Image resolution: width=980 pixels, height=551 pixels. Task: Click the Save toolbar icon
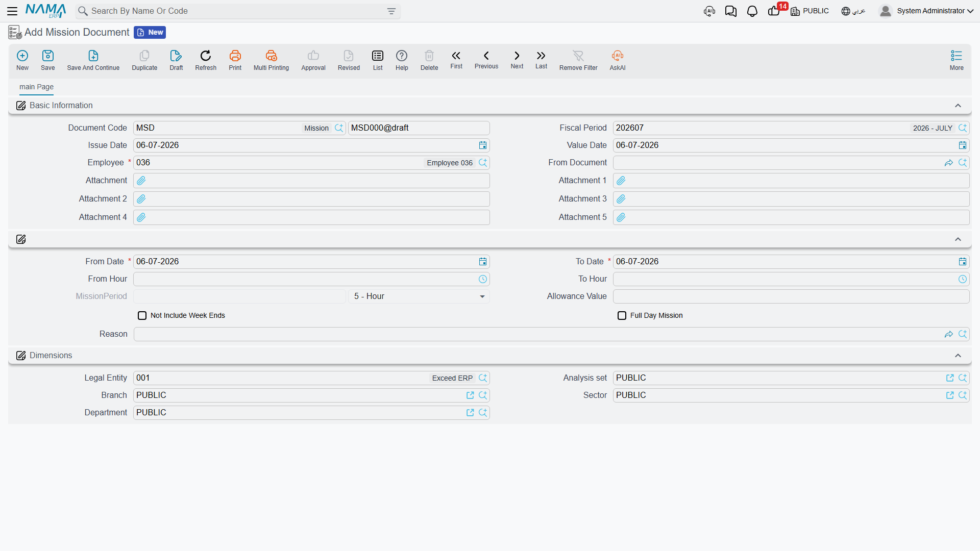(x=48, y=56)
